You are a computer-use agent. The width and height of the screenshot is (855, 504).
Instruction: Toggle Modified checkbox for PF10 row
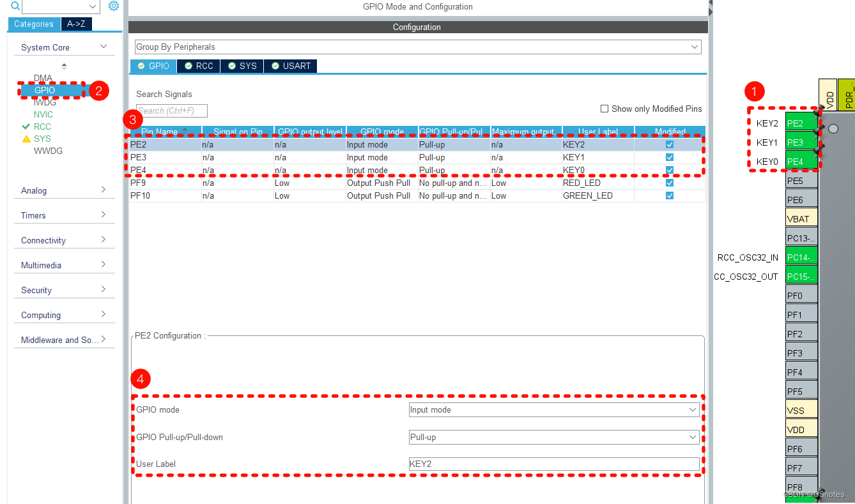coord(670,196)
